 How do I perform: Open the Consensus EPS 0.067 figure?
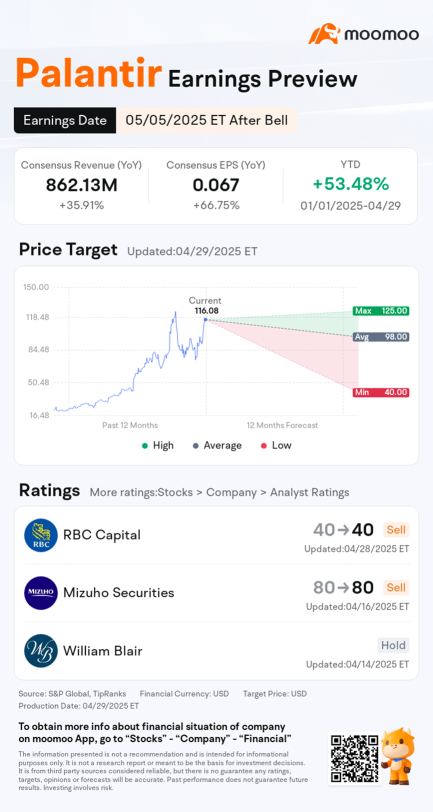coord(216,185)
